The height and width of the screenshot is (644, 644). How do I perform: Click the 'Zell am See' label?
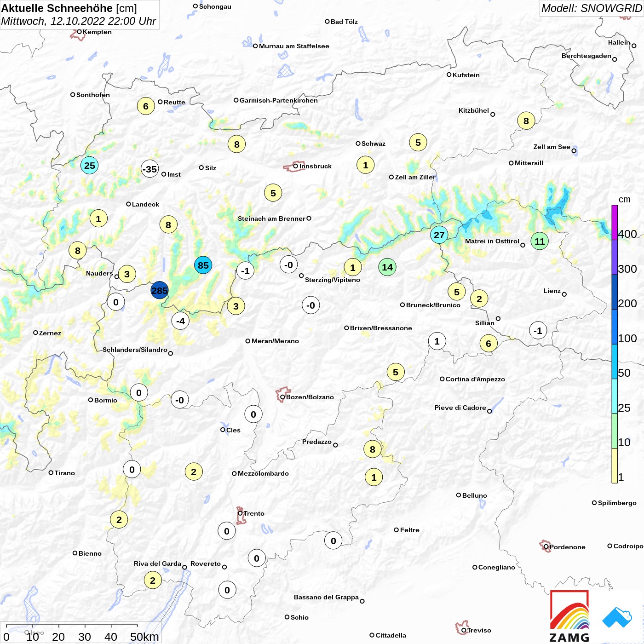(552, 147)
